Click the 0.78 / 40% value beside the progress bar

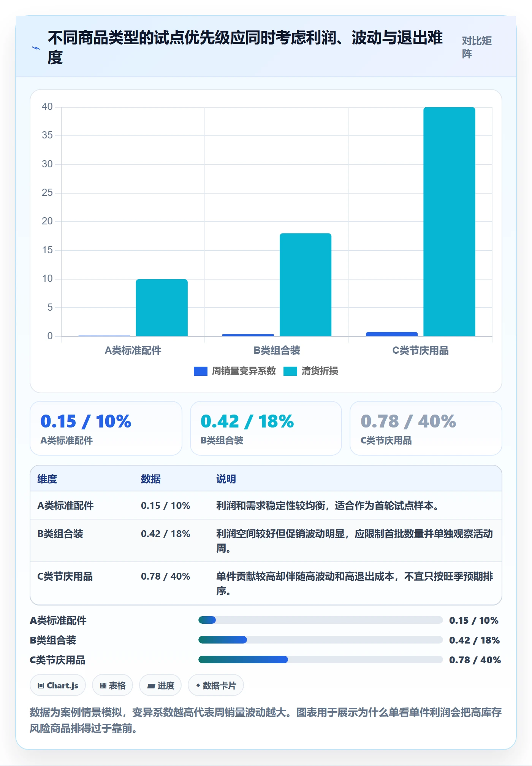tap(475, 660)
